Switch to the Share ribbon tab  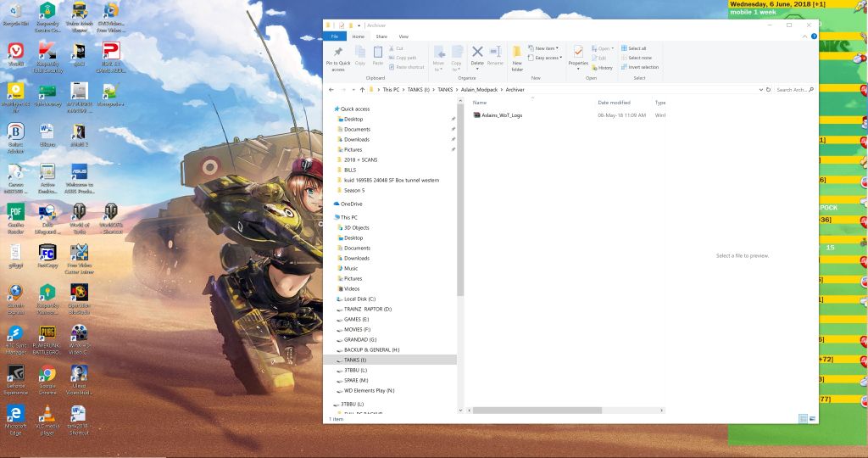pos(381,36)
